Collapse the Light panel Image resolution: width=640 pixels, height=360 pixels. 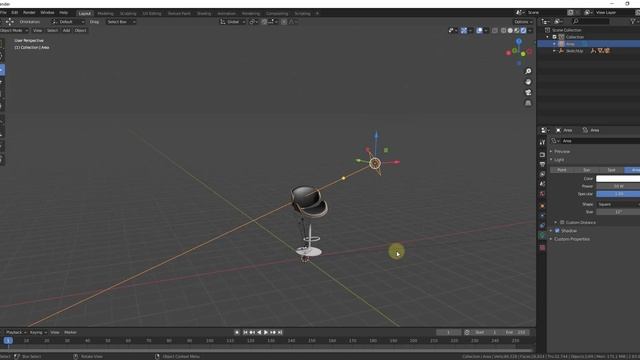coord(551,160)
